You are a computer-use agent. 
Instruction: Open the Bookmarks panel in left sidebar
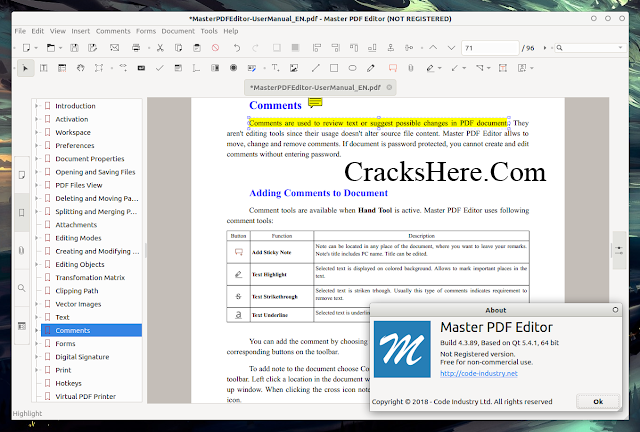tap(22, 212)
